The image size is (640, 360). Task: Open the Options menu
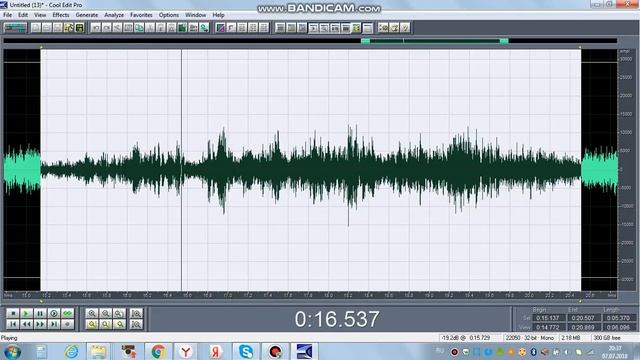(169, 15)
